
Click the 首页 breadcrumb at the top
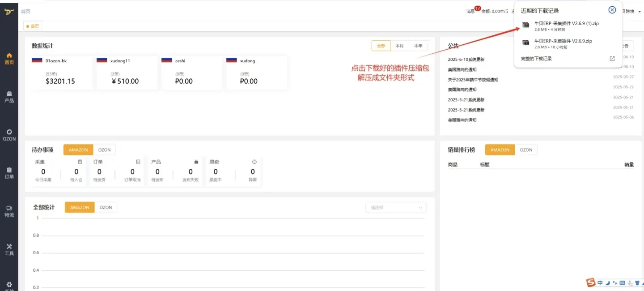point(26,12)
